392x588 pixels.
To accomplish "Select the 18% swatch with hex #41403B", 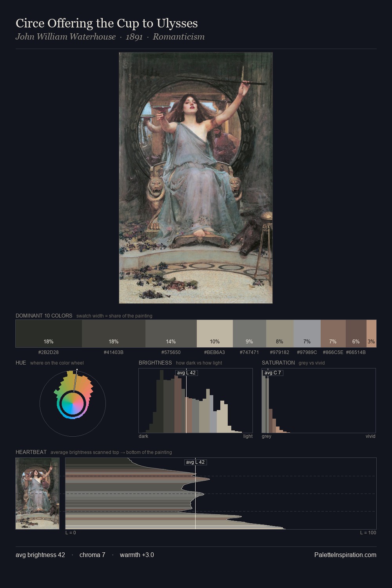I will click(x=114, y=334).
